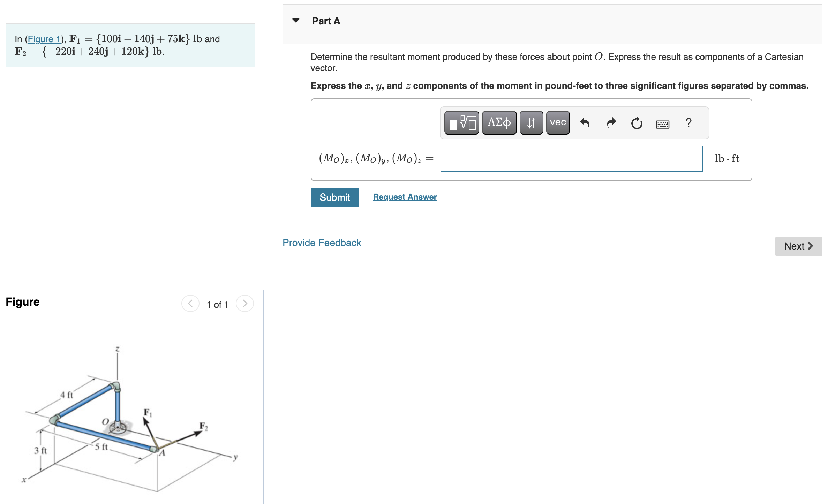Insert a vector using the vec icon
The width and height of the screenshot is (828, 504).
point(557,123)
